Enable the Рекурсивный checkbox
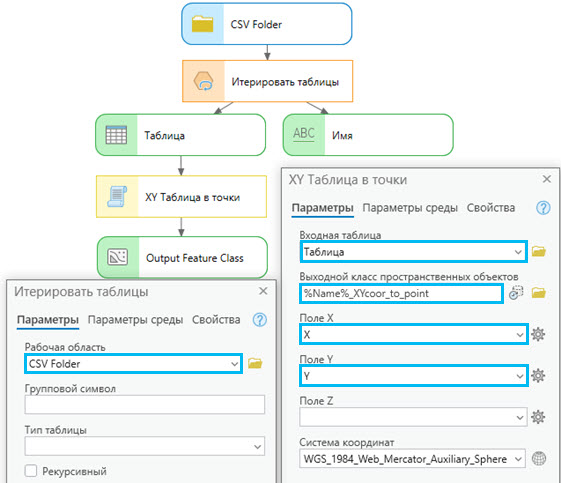This screenshot has height=483, width=561. (x=31, y=470)
